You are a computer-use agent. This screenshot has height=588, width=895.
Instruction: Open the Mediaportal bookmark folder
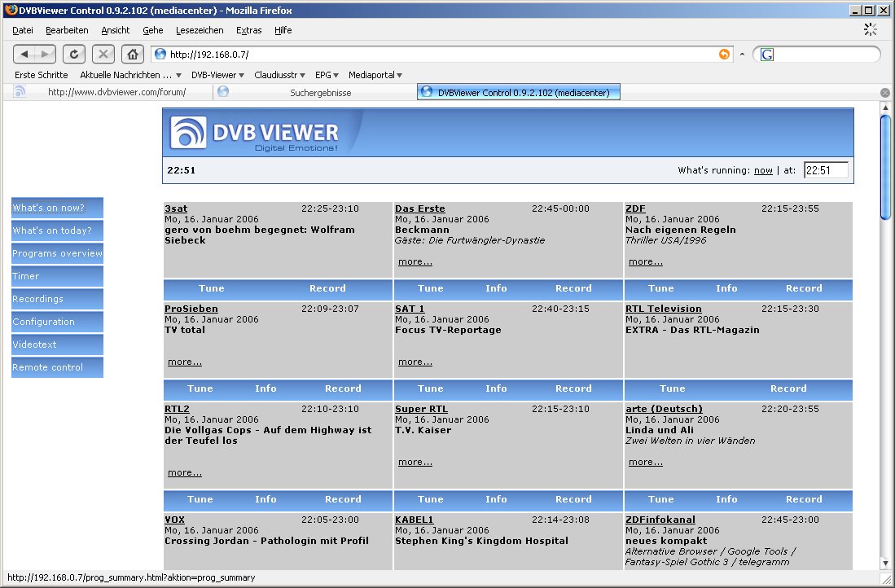pos(375,75)
